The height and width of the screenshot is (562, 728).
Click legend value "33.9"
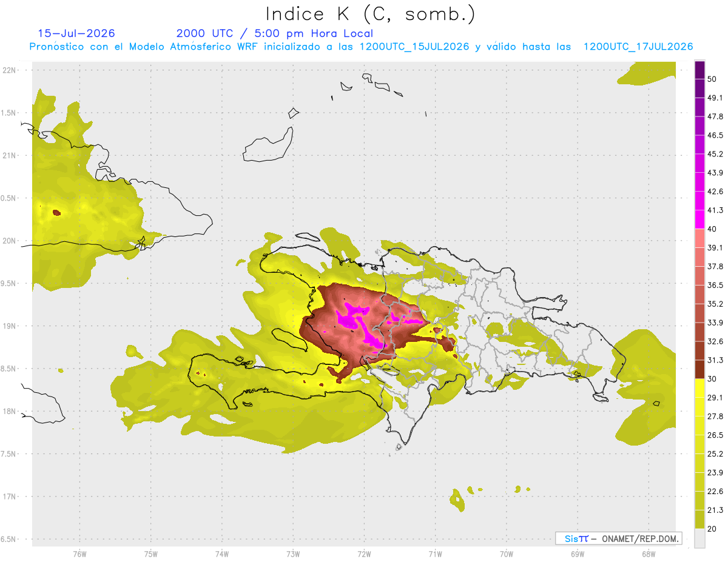click(x=716, y=323)
